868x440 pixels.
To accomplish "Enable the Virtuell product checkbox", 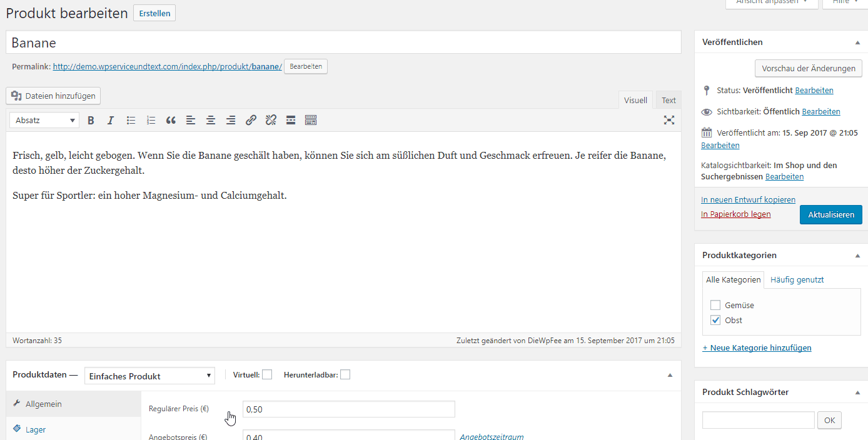I will (267, 374).
